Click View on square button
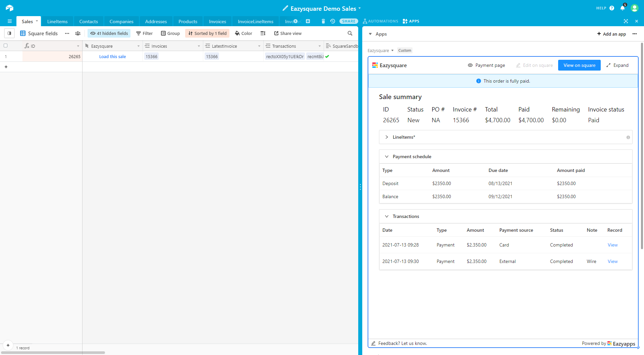The height and width of the screenshot is (355, 644). [x=579, y=65]
